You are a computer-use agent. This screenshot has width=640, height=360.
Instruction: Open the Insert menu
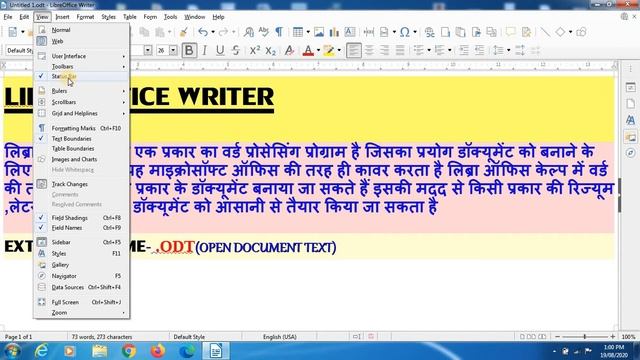coord(62,17)
